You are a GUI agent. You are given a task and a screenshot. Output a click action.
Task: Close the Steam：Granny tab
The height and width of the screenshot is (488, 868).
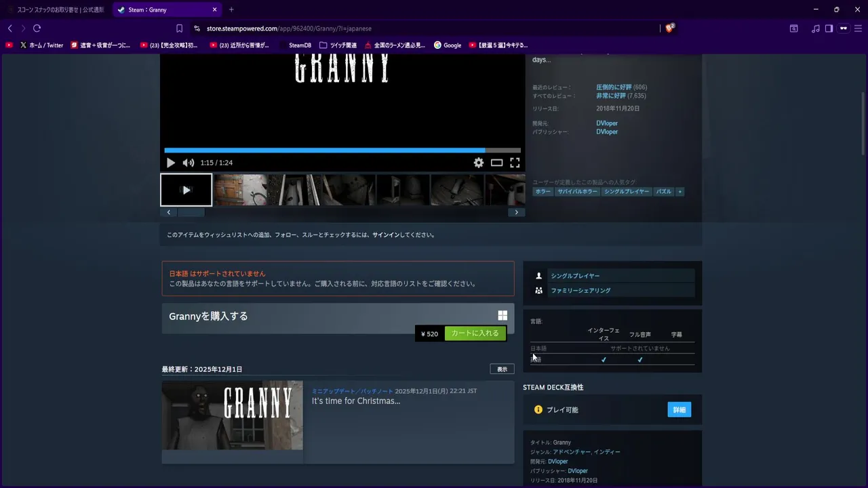[x=215, y=9]
